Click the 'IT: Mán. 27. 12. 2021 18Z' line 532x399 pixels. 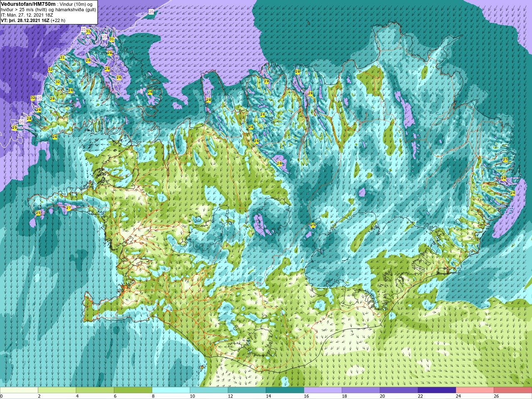pyautogui.click(x=27, y=15)
